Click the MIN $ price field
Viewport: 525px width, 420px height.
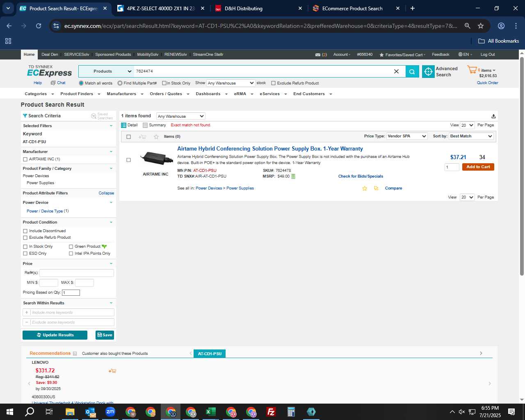click(49, 283)
